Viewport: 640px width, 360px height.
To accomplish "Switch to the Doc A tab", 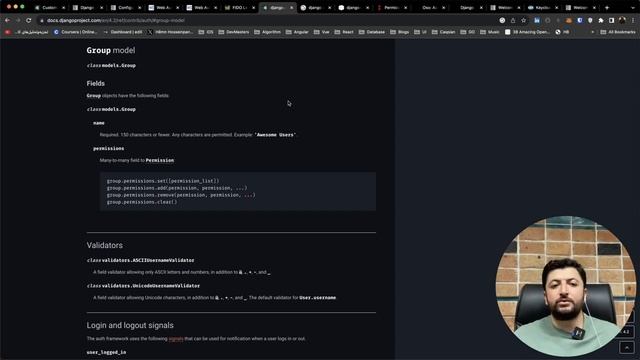I will pyautogui.click(x=428, y=7).
